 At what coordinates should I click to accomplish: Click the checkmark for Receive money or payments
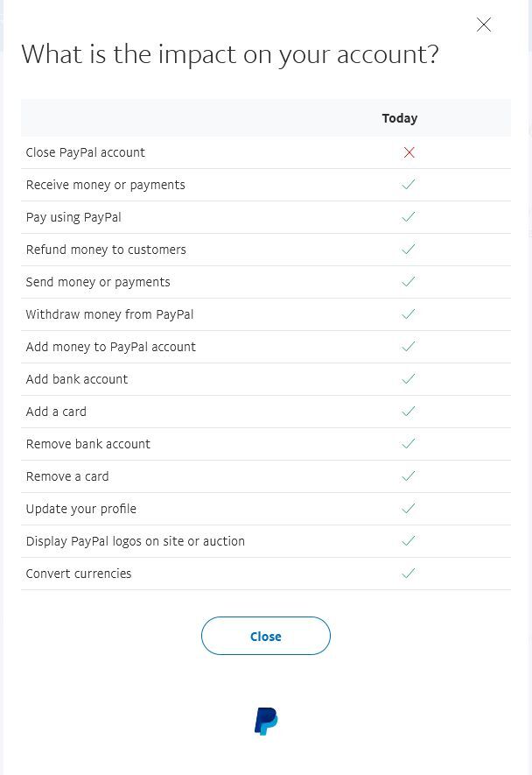[409, 185]
